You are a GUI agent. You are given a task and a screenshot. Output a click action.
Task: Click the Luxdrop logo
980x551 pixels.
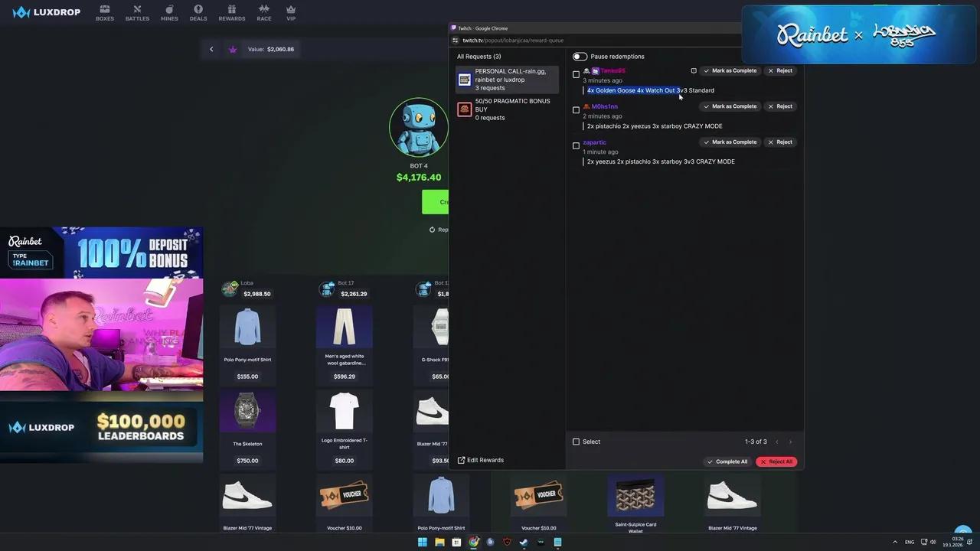click(46, 11)
